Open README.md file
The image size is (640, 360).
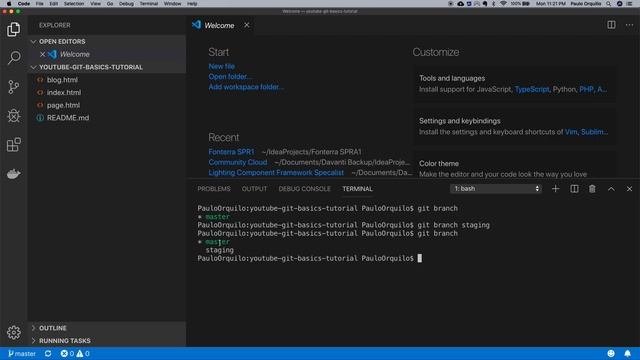point(68,118)
